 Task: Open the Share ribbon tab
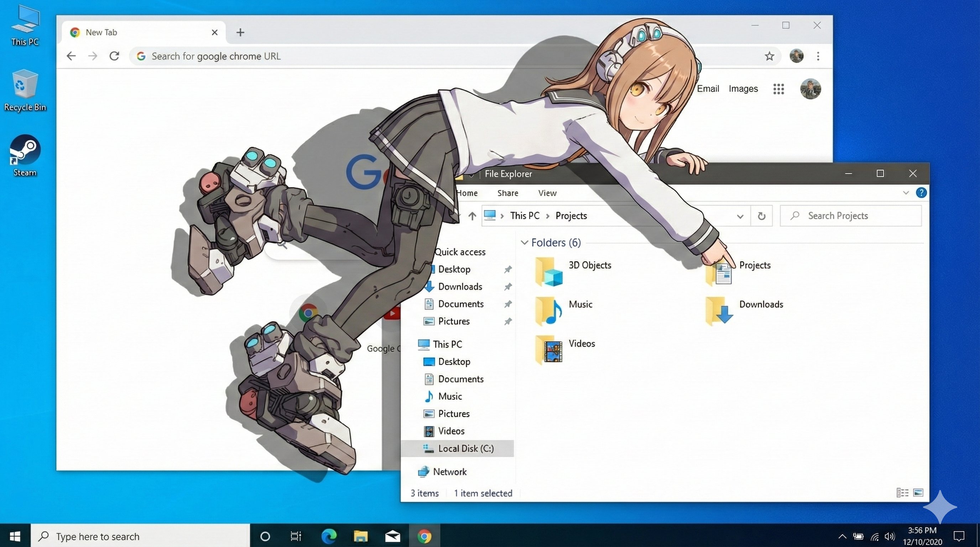coord(507,193)
